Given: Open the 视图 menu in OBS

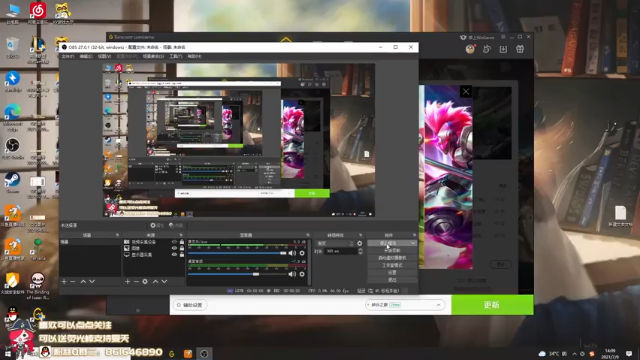Looking at the screenshot, I should coord(104,56).
